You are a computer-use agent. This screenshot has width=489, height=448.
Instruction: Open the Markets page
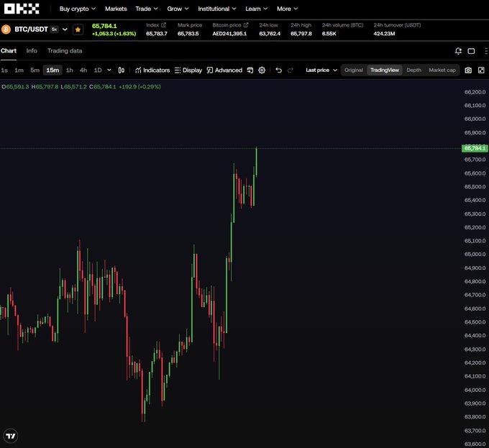(116, 9)
